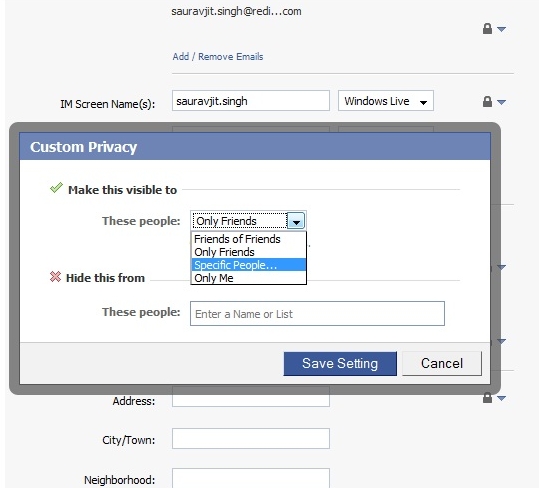Focus the Enter a Name or List field
This screenshot has width=539, height=488.
pyautogui.click(x=317, y=313)
